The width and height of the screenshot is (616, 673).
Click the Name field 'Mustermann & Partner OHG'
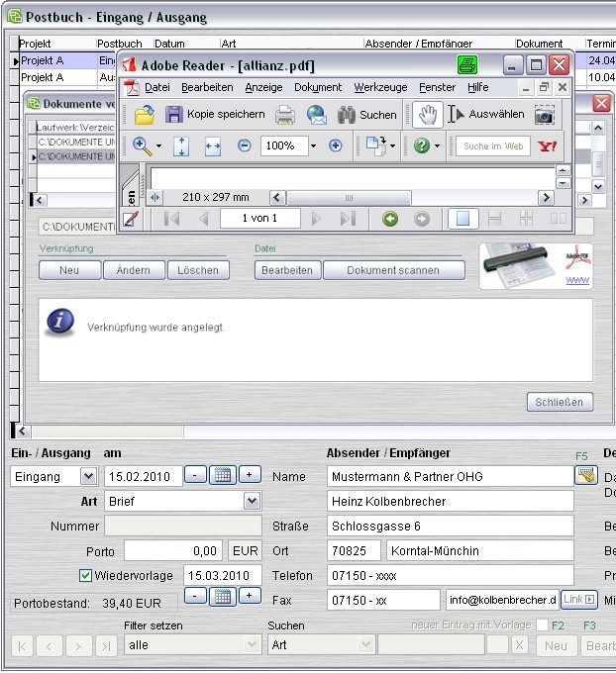[450, 476]
